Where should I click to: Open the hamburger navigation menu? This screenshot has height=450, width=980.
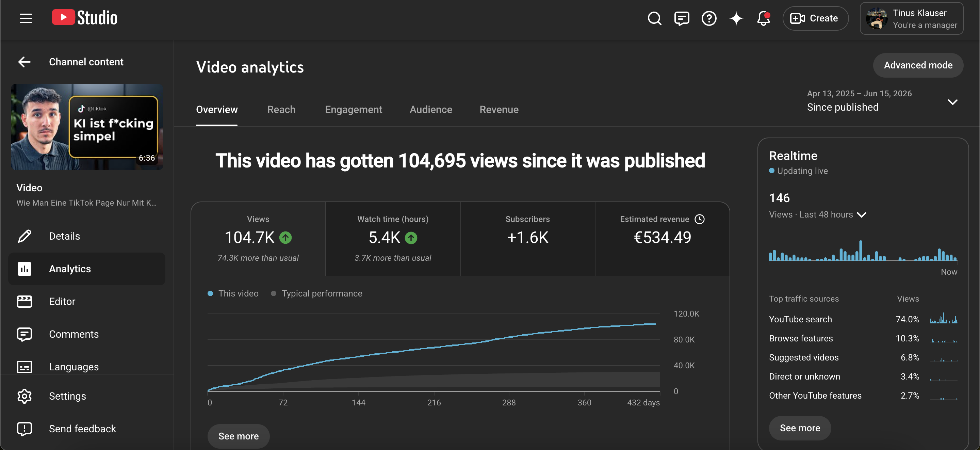coord(26,18)
